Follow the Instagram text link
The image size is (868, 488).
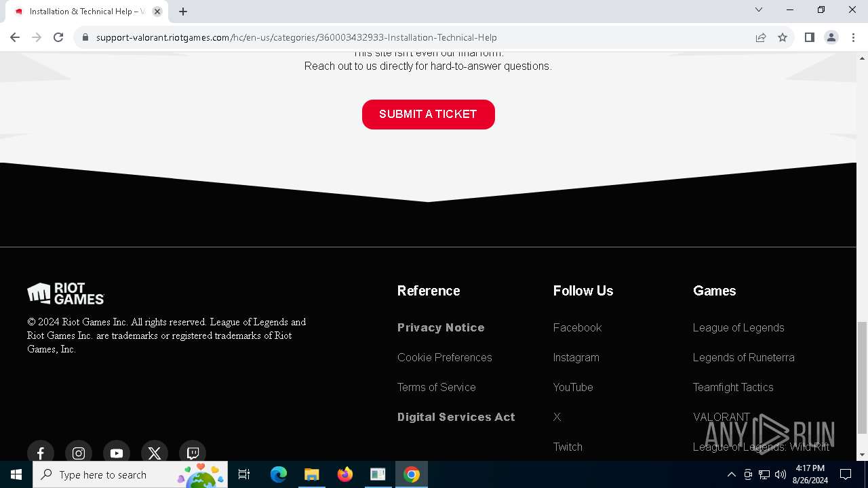576,357
